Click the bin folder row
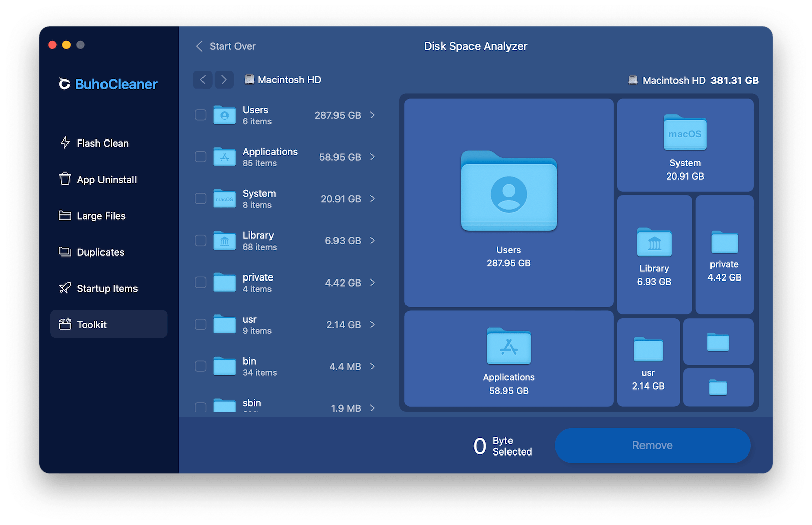This screenshot has width=812, height=525. (x=284, y=366)
